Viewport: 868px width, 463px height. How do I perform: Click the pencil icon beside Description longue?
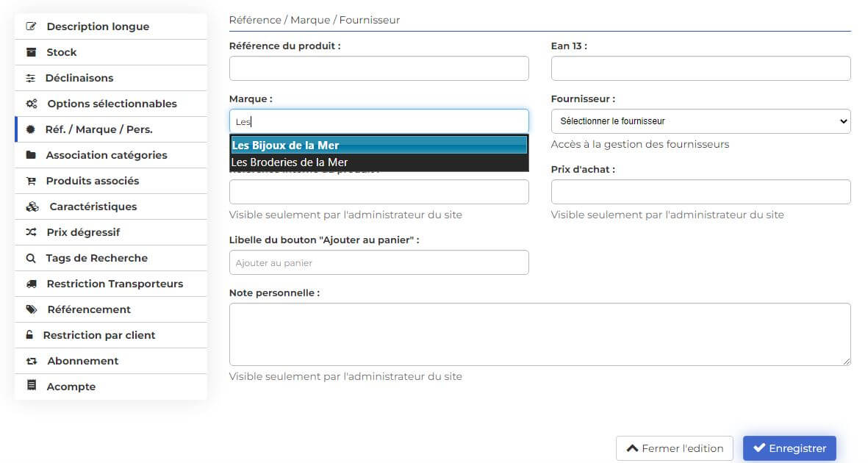click(31, 26)
